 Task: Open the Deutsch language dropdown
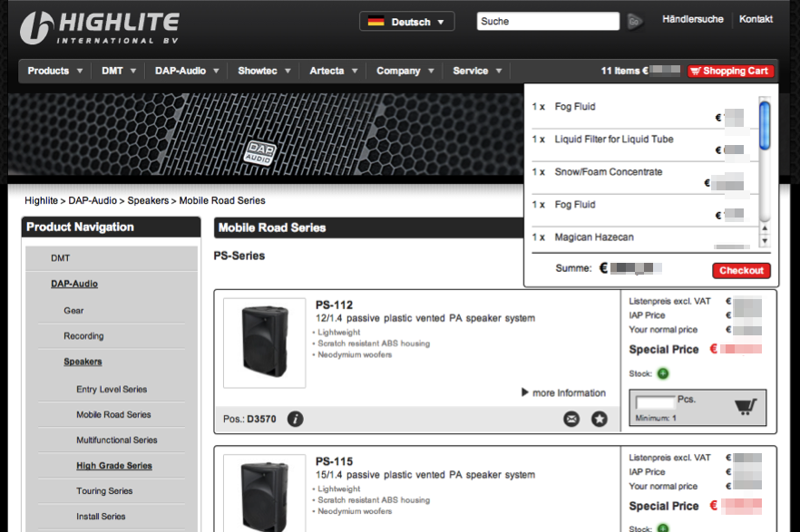[x=406, y=22]
